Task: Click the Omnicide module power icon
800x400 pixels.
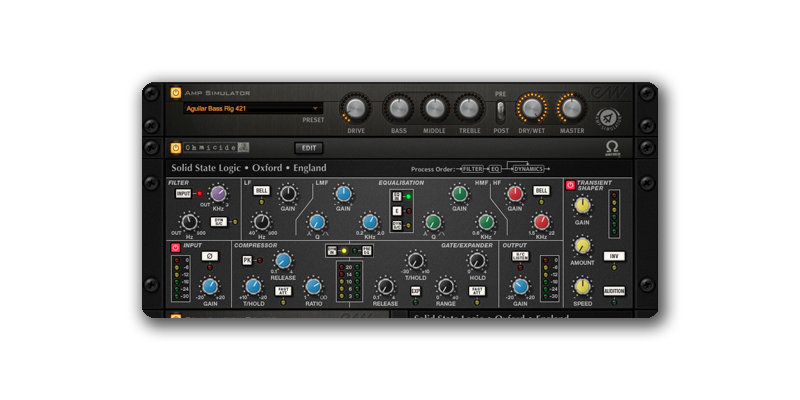Action: click(175, 147)
